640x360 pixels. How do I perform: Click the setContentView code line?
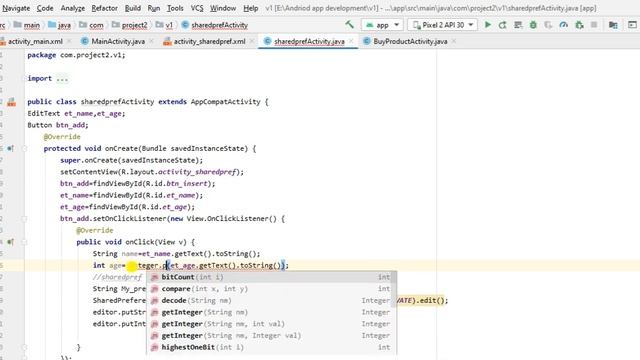coord(152,172)
